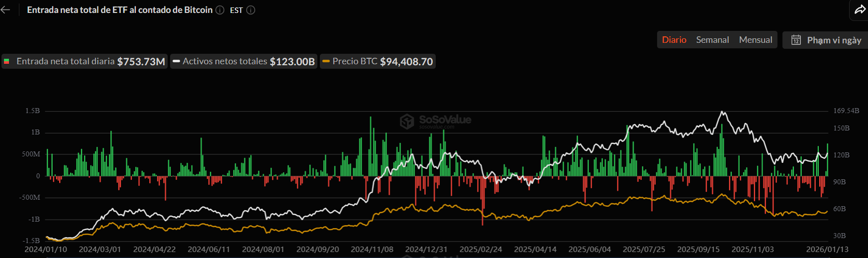The image size is (868, 258).
Task: Click the share arrow icon
Action: [860, 9]
